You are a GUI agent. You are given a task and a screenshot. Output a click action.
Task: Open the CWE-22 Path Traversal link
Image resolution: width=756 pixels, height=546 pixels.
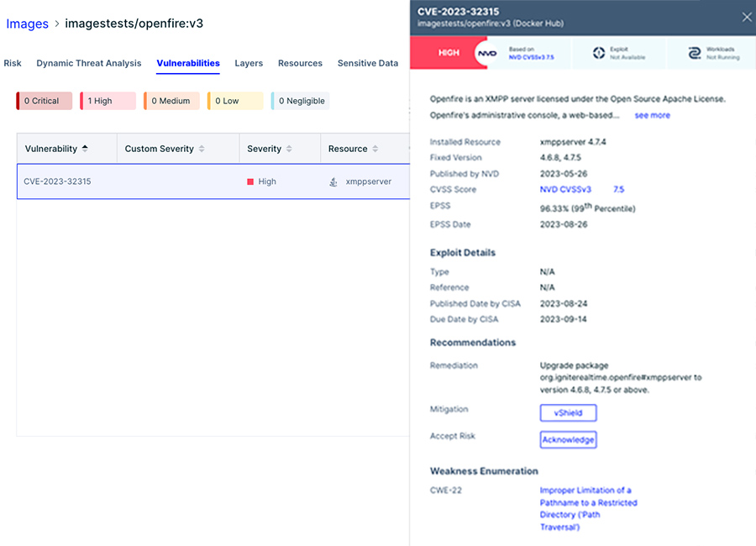click(588, 508)
